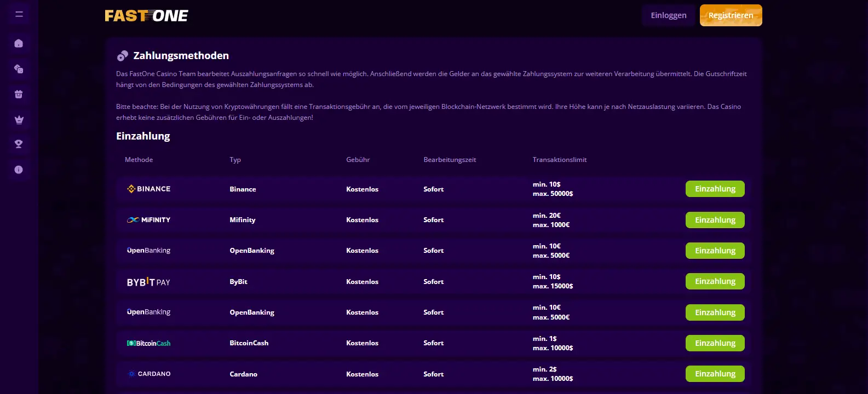868x394 pixels.
Task: Choose Einzahlung for Mifinity
Action: pyautogui.click(x=715, y=220)
